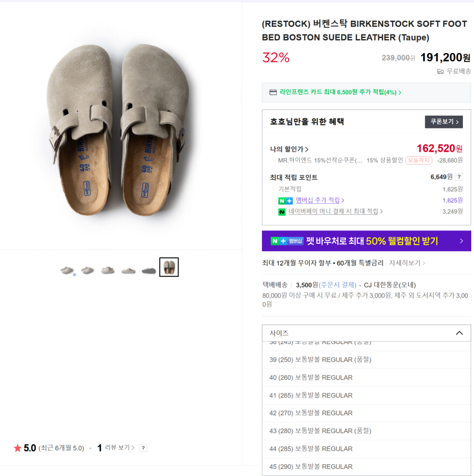Screen dimensions: 474x476
Task: Click the red star rating icon
Action: pyautogui.click(x=17, y=448)
